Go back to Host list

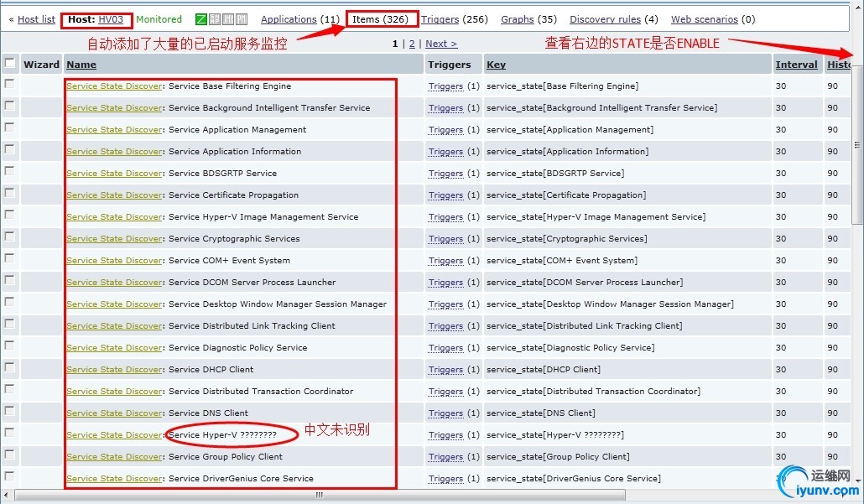click(x=36, y=19)
